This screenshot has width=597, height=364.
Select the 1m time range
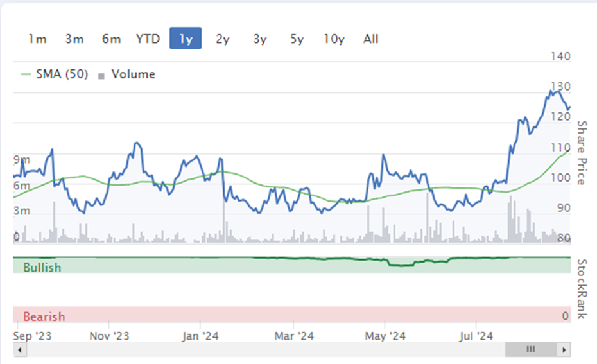tap(37, 39)
